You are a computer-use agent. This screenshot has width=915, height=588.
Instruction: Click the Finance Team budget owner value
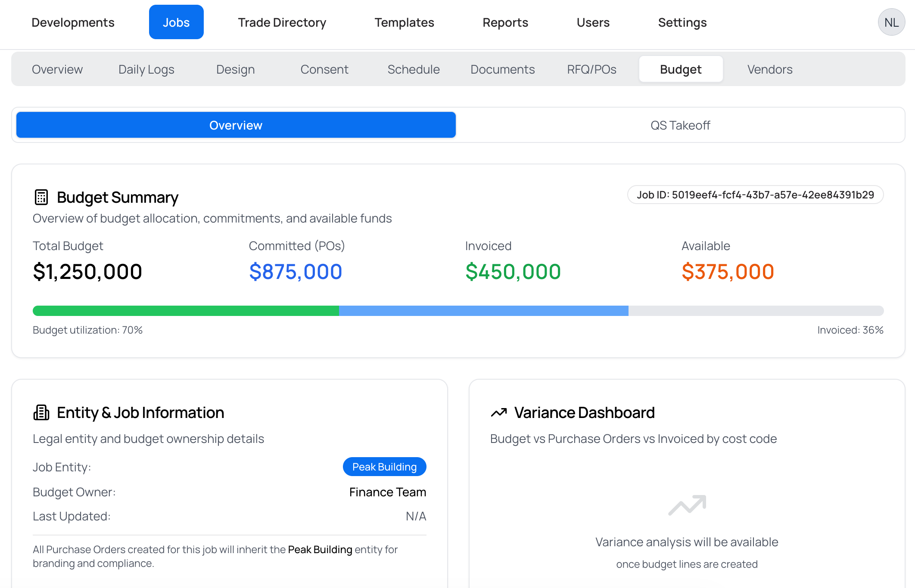coord(388,492)
